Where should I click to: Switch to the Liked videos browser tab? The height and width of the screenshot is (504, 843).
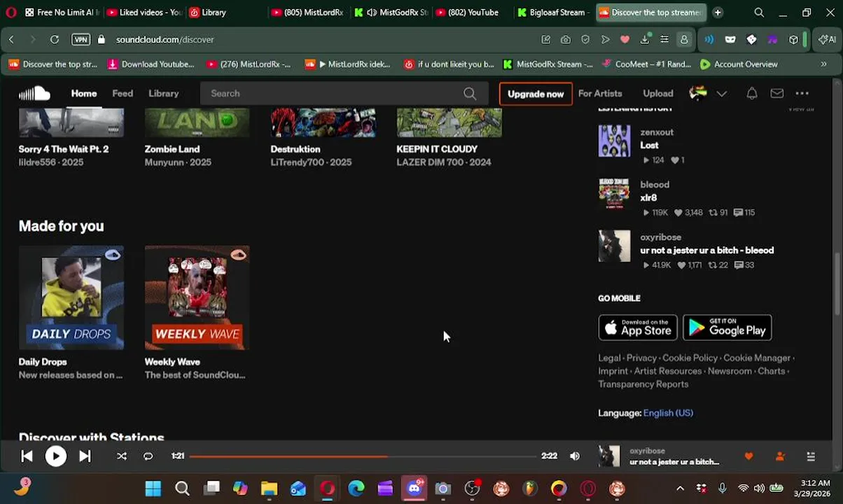pos(144,13)
